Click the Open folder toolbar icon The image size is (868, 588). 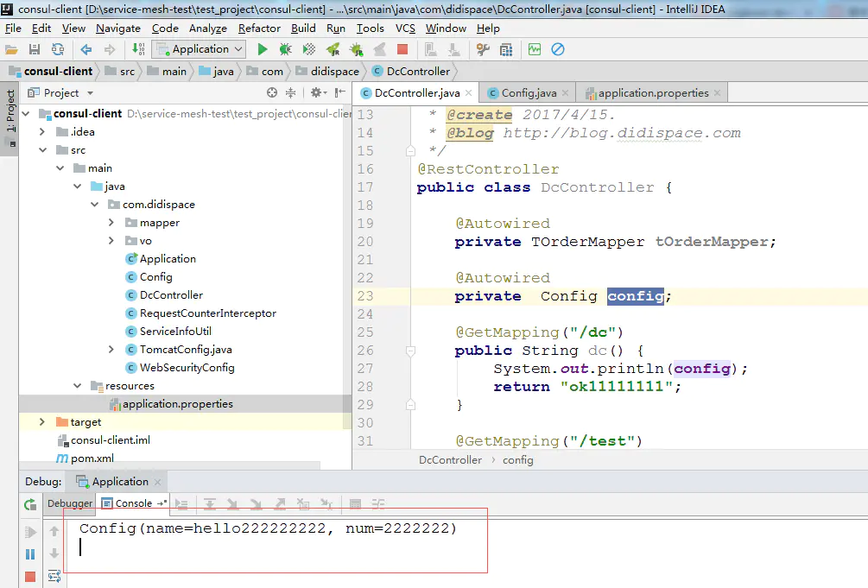pyautogui.click(x=11, y=50)
